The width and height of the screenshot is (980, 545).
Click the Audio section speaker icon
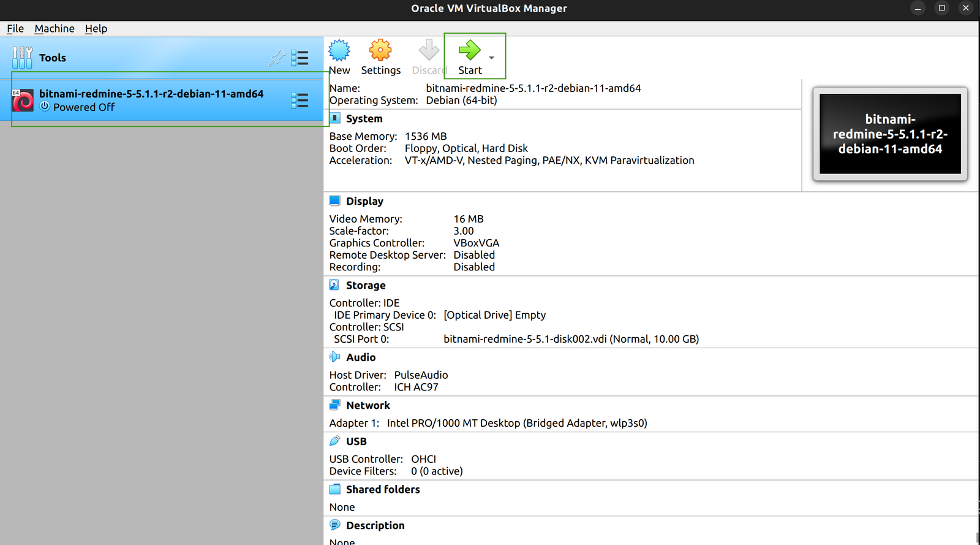[334, 357]
